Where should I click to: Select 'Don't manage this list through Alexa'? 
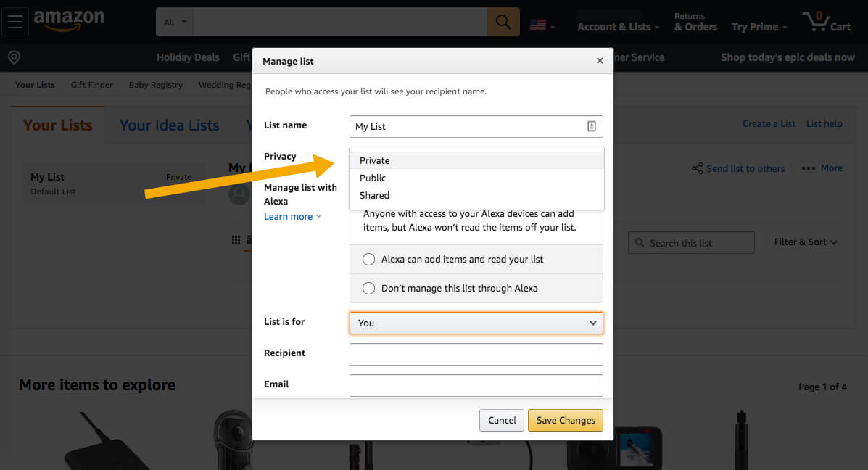click(x=368, y=288)
